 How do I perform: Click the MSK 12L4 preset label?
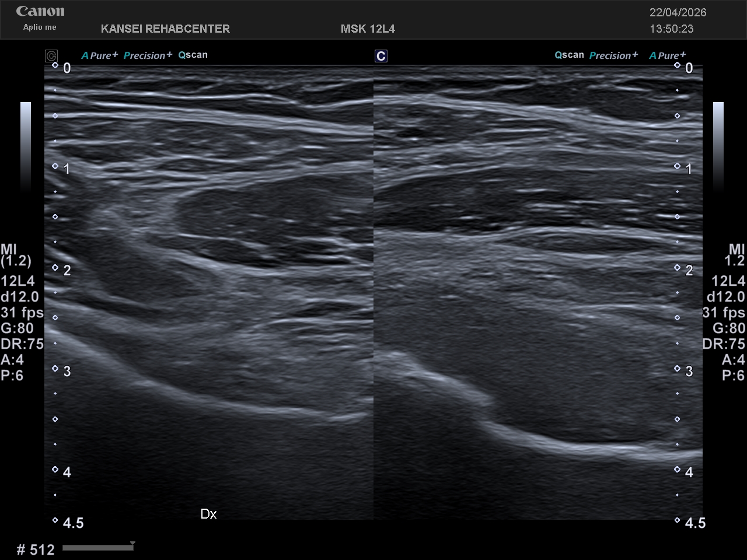coord(368,29)
